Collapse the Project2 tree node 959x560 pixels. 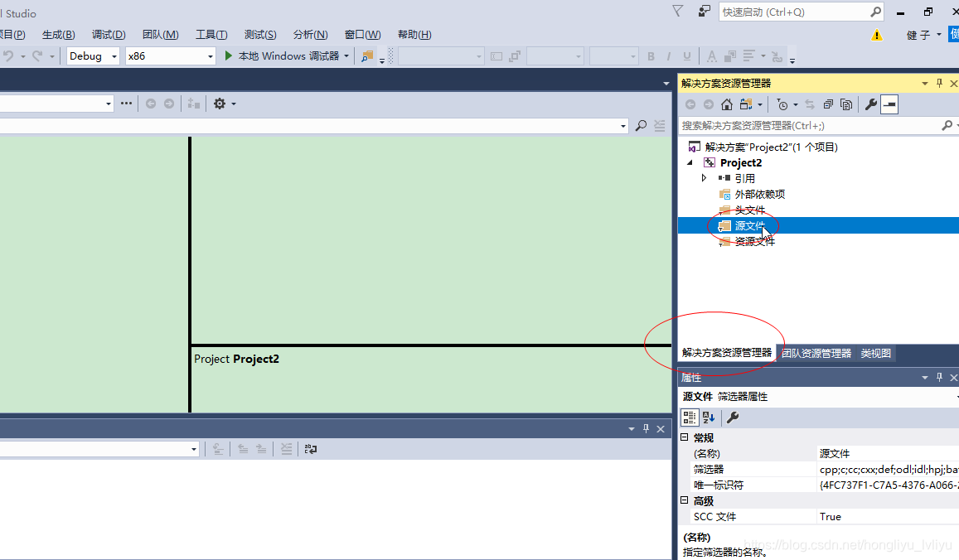690,162
